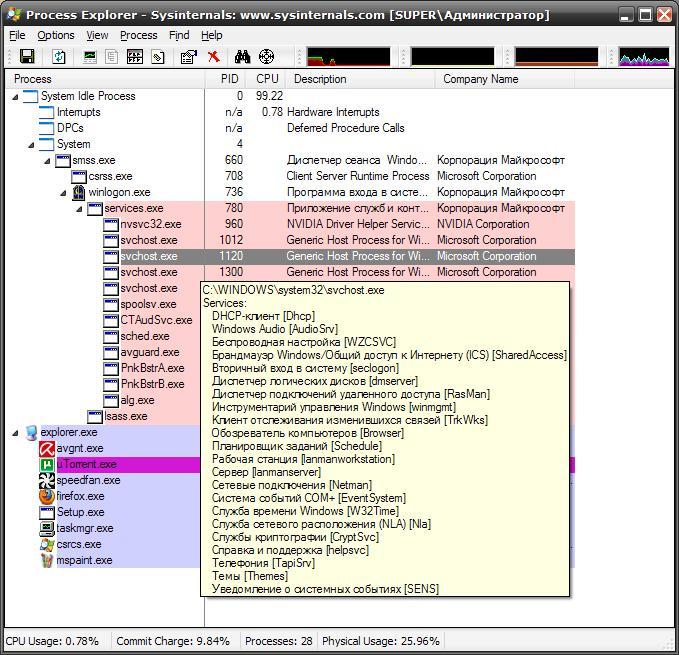Open the process Properties toolbar icon

[x=189, y=56]
